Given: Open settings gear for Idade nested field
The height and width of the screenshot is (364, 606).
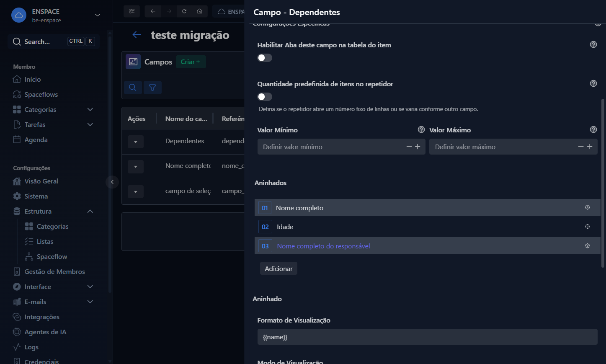Looking at the screenshot, I should point(588,227).
